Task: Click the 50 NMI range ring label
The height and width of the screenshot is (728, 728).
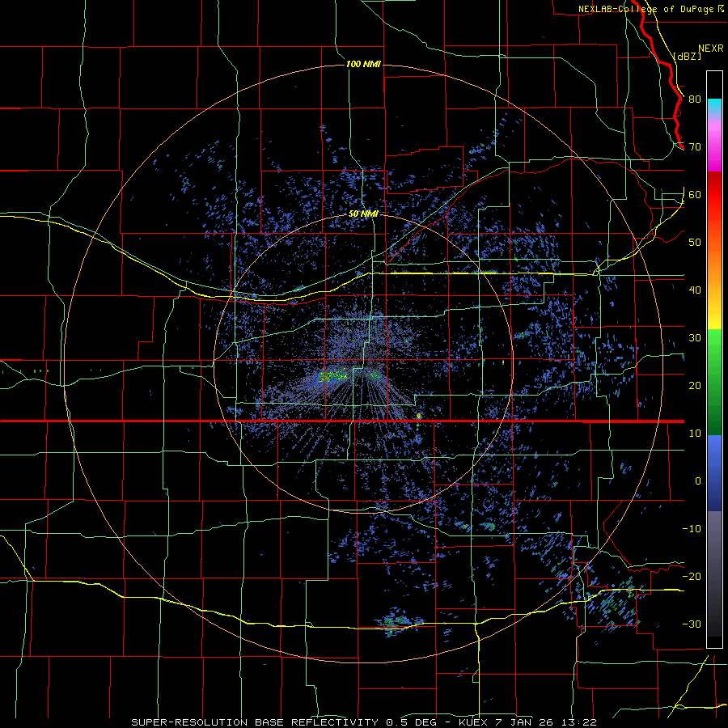Action: tap(363, 214)
